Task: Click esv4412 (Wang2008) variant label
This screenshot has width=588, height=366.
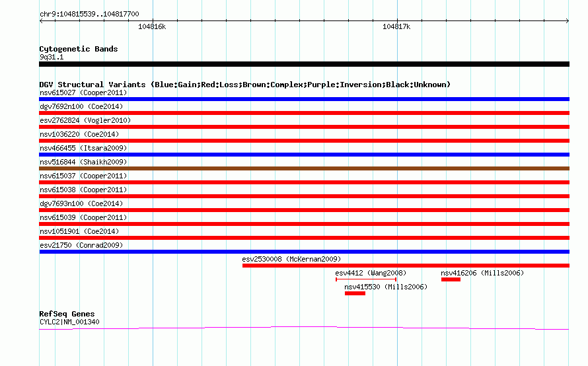Action: coord(371,273)
